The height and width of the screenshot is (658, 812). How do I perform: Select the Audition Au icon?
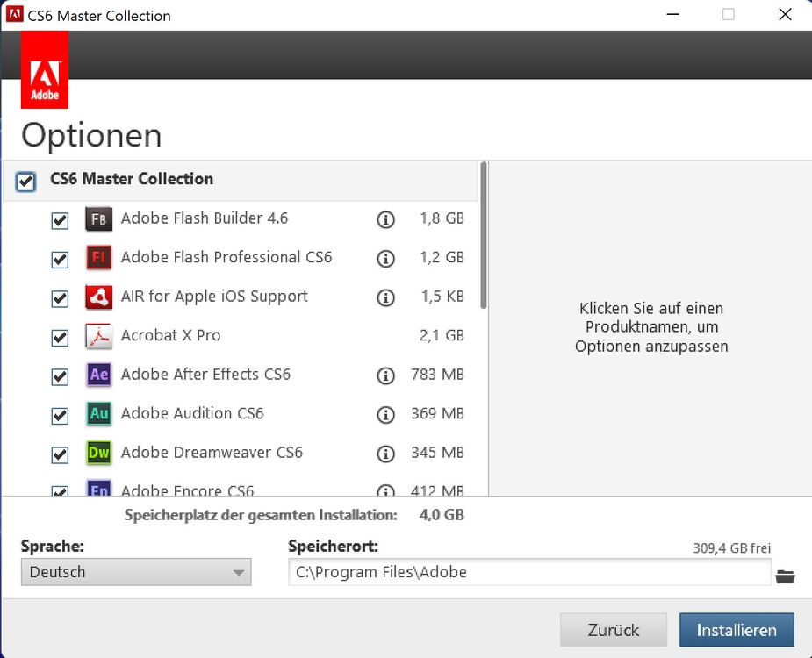coord(98,414)
